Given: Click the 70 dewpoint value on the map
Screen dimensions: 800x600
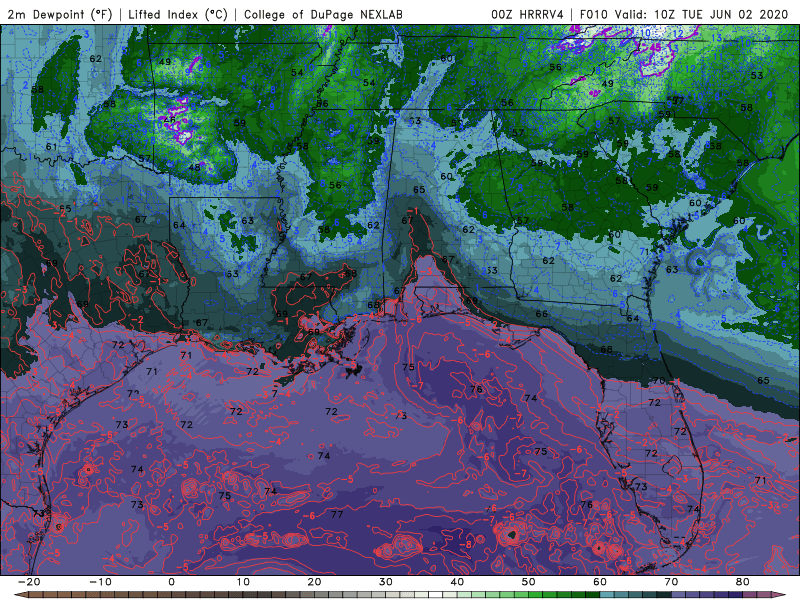Looking at the screenshot, I should point(659,381).
